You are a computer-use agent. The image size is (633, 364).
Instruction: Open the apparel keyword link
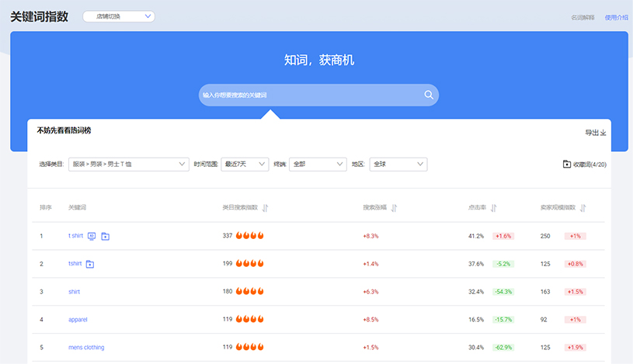pos(78,320)
